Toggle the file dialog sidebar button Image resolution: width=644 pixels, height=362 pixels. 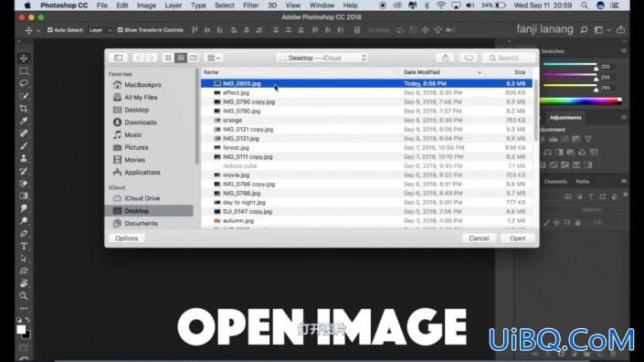pos(118,58)
